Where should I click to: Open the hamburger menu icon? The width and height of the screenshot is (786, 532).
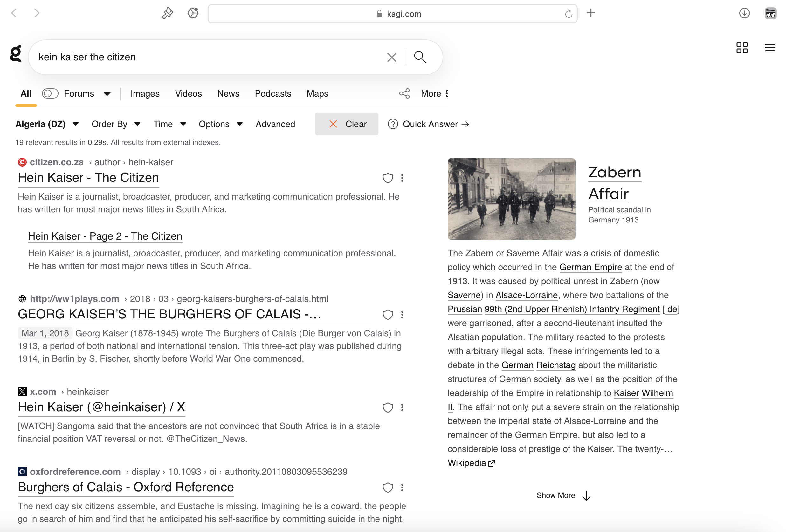(770, 48)
